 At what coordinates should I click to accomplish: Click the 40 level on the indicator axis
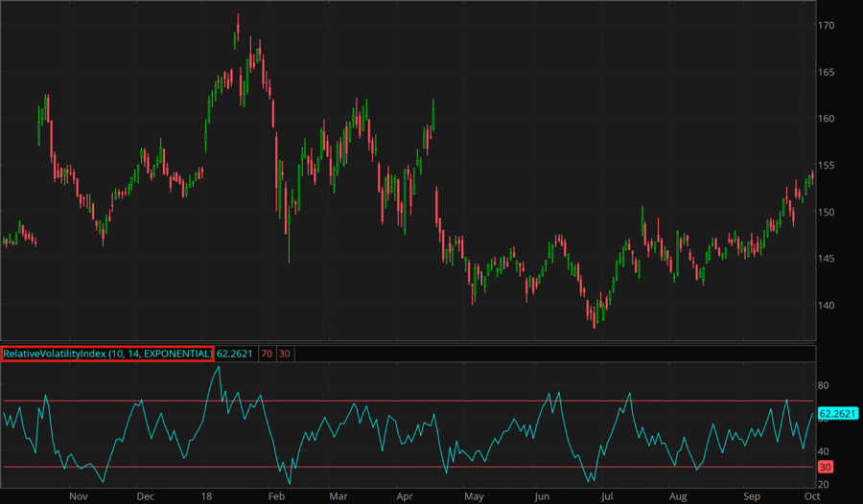coord(826,450)
